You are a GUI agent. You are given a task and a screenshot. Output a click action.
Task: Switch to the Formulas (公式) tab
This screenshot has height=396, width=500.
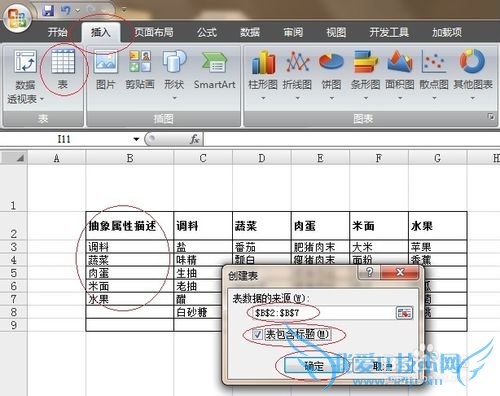coord(207,32)
